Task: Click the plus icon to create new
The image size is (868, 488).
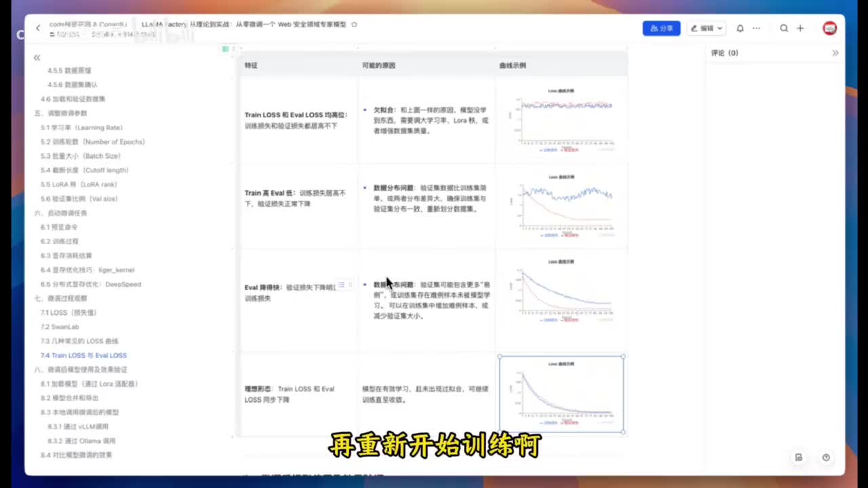Action: tap(800, 28)
